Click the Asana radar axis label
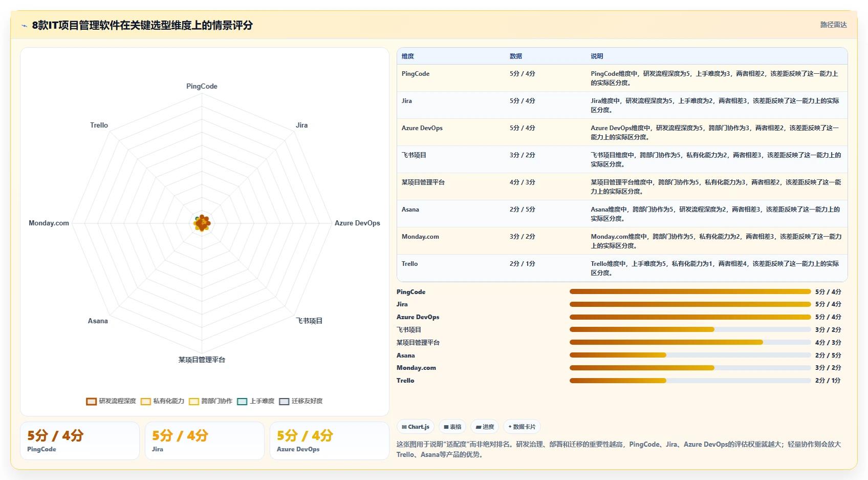The height and width of the screenshot is (480, 868). click(98, 321)
